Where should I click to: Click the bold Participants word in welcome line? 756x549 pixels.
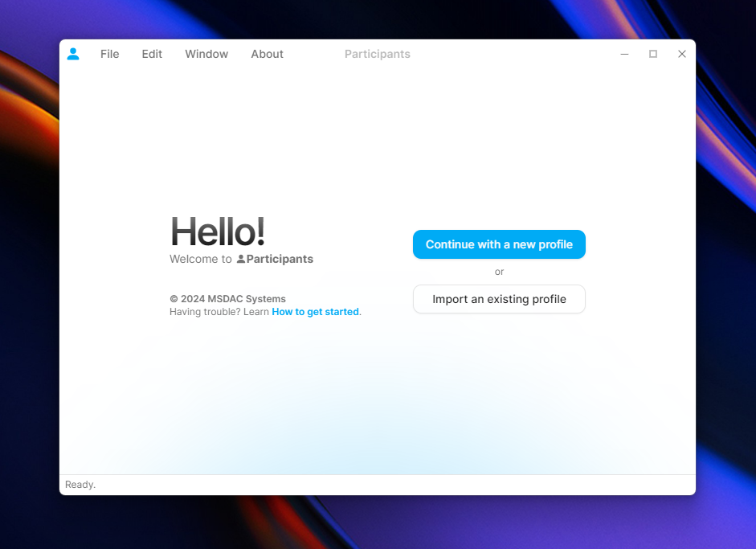pos(280,259)
